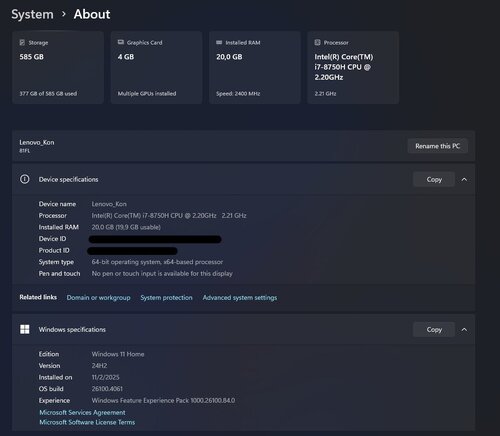Open Advanced system settings link
The height and width of the screenshot is (436, 500).
(240, 298)
